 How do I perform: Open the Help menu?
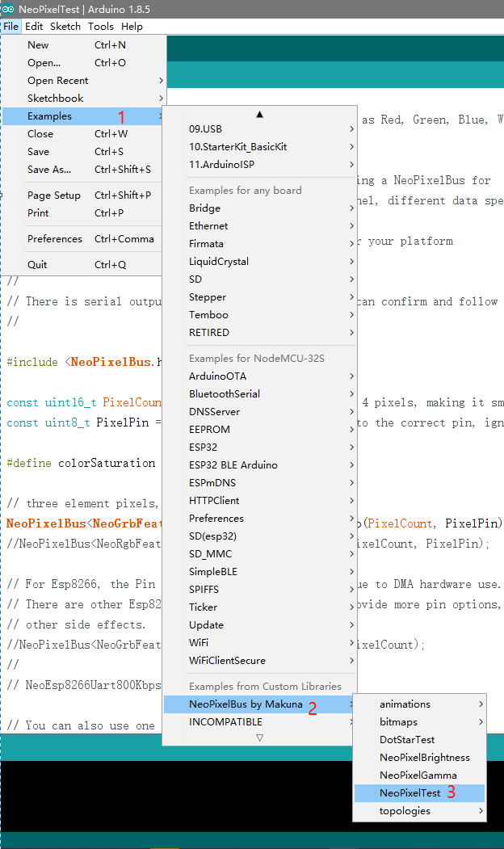[x=132, y=26]
